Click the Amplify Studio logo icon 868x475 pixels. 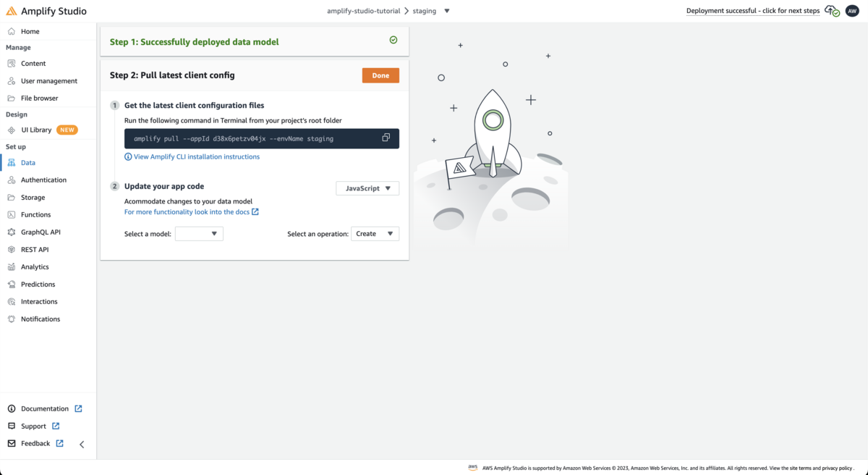[12, 11]
